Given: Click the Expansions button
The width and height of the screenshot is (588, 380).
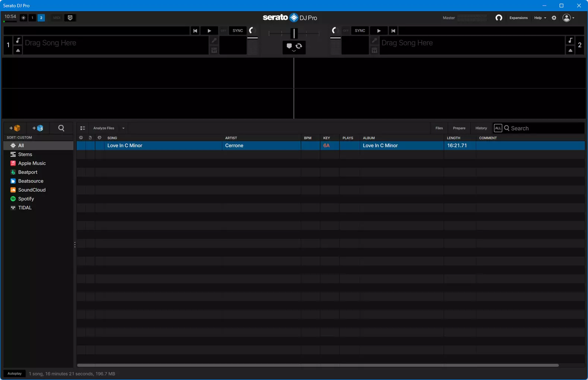Looking at the screenshot, I should (518, 18).
